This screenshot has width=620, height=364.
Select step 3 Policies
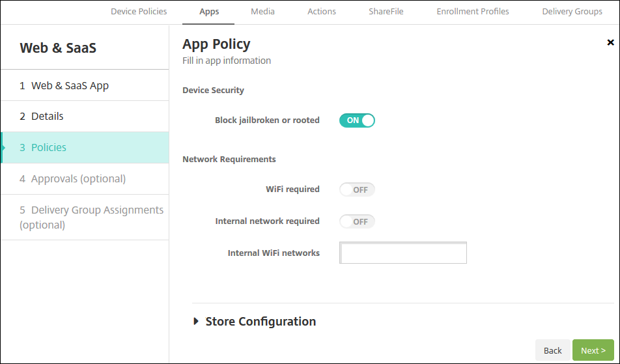pyautogui.click(x=85, y=148)
